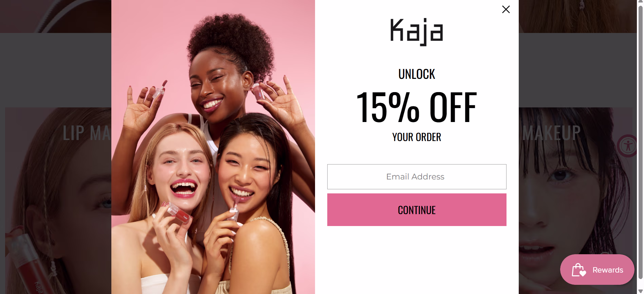Click the dimmed top-right banner image

point(578,16)
